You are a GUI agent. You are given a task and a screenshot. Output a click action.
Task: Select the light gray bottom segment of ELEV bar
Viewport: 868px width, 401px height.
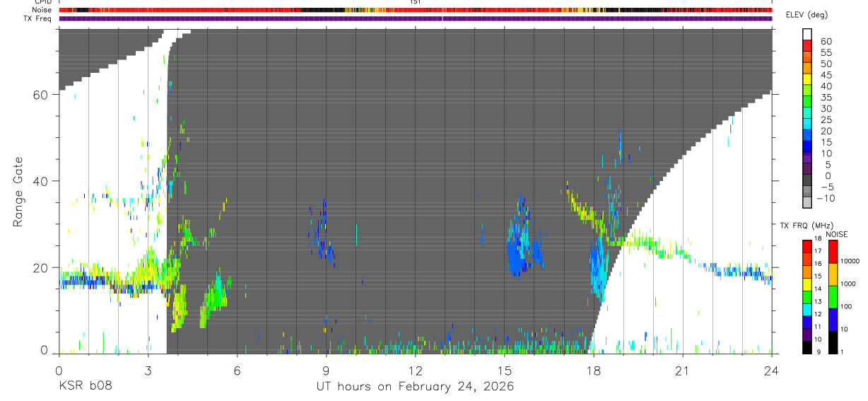pos(807,203)
